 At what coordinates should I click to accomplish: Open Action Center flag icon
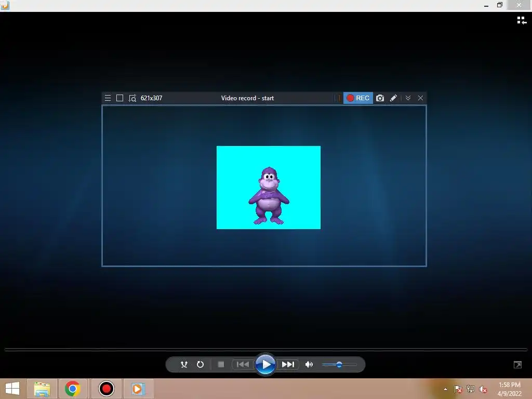(x=458, y=389)
